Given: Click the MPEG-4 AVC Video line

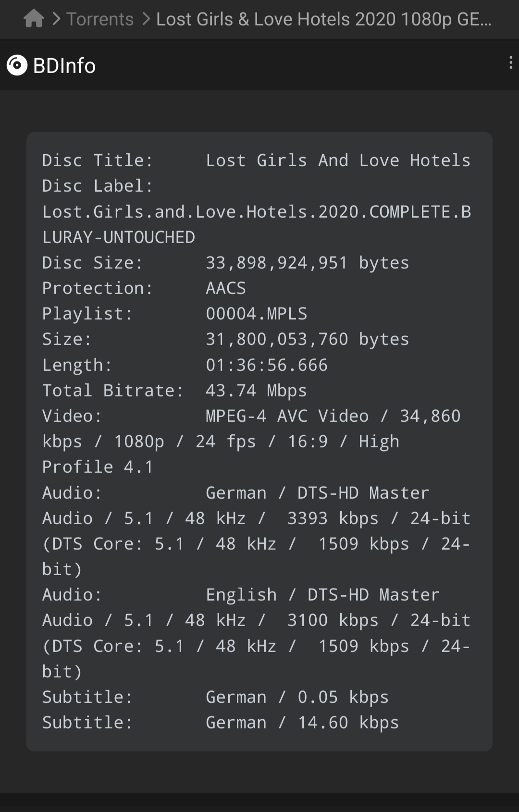Looking at the screenshot, I should 251,442.
